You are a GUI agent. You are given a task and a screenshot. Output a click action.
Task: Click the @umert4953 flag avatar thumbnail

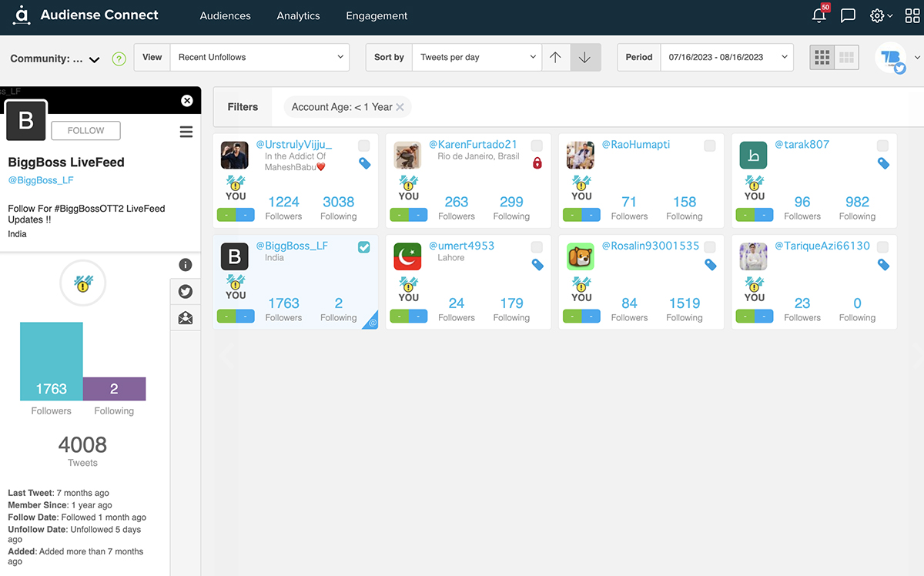[x=407, y=256]
